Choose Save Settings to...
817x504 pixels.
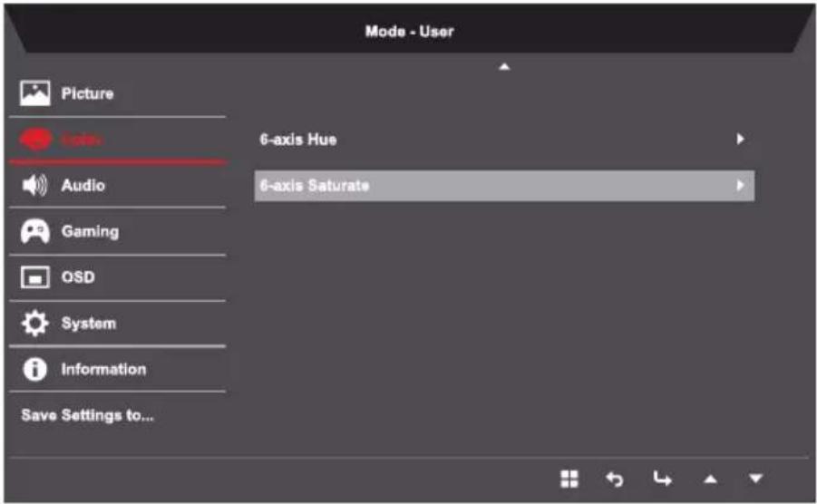(x=87, y=415)
